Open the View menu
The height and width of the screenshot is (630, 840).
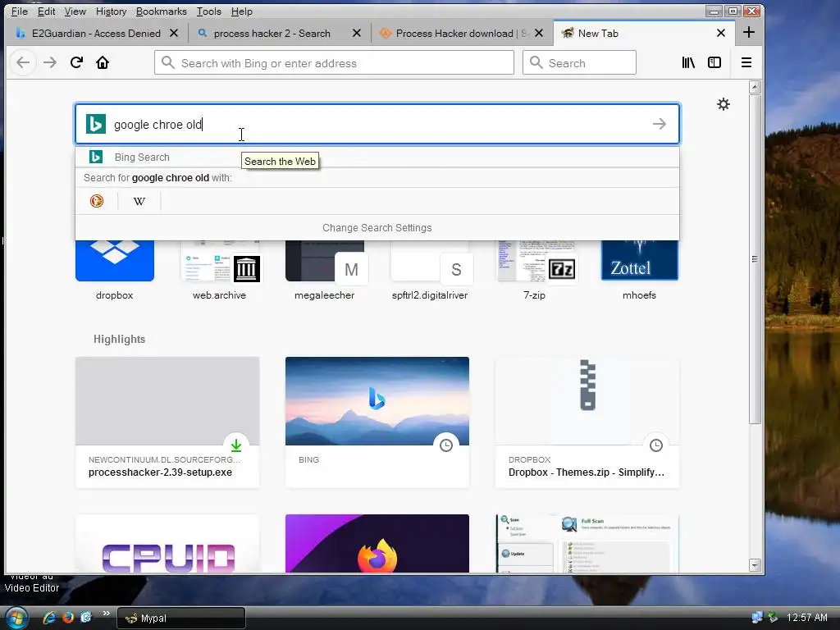point(75,11)
